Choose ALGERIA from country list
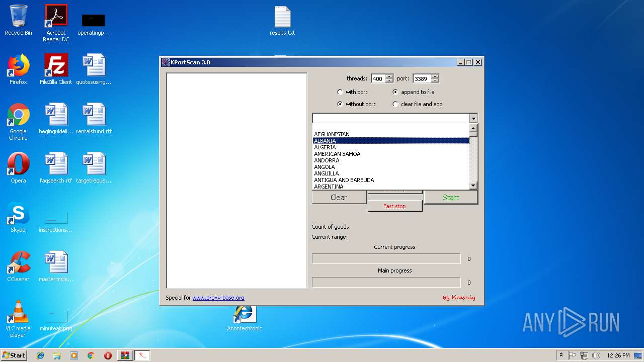Image resolution: width=644 pixels, height=362 pixels. click(391, 147)
